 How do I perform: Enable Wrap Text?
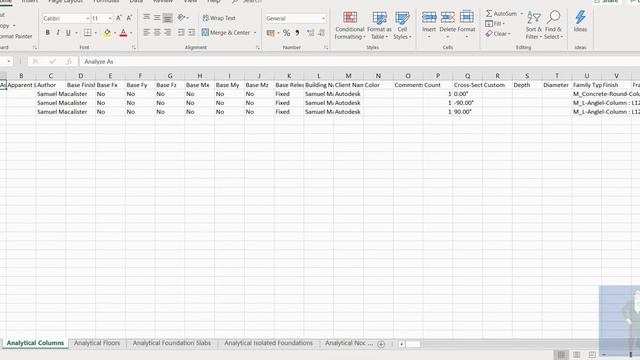(x=219, y=18)
